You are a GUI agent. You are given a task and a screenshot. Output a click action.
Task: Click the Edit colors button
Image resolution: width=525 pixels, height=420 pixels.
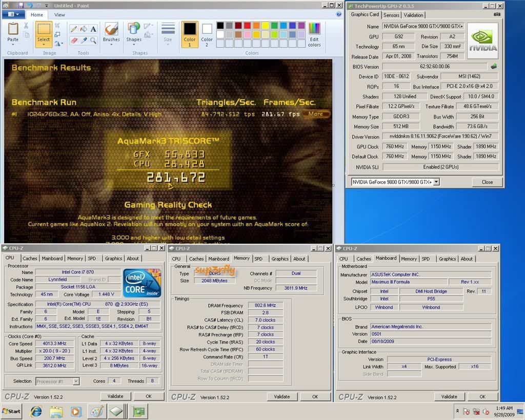314,34
